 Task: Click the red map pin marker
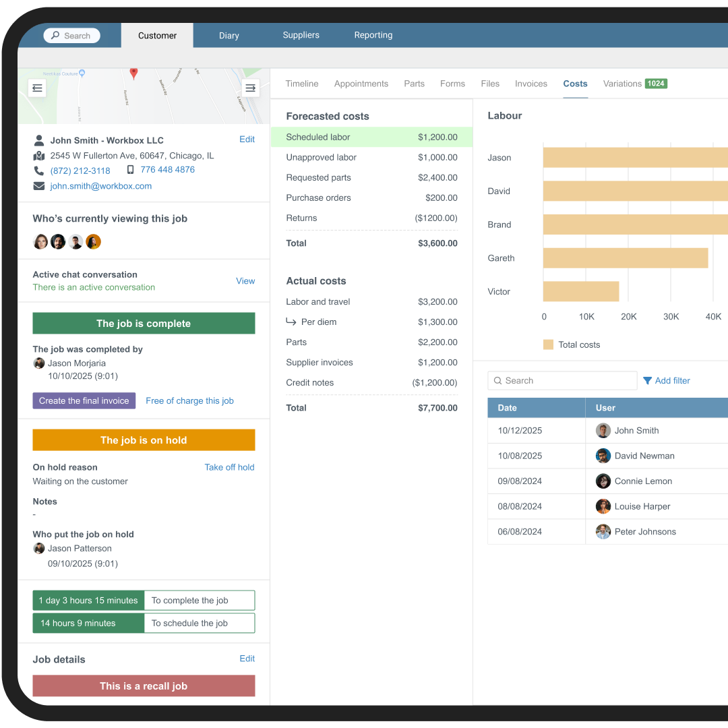(x=133, y=73)
